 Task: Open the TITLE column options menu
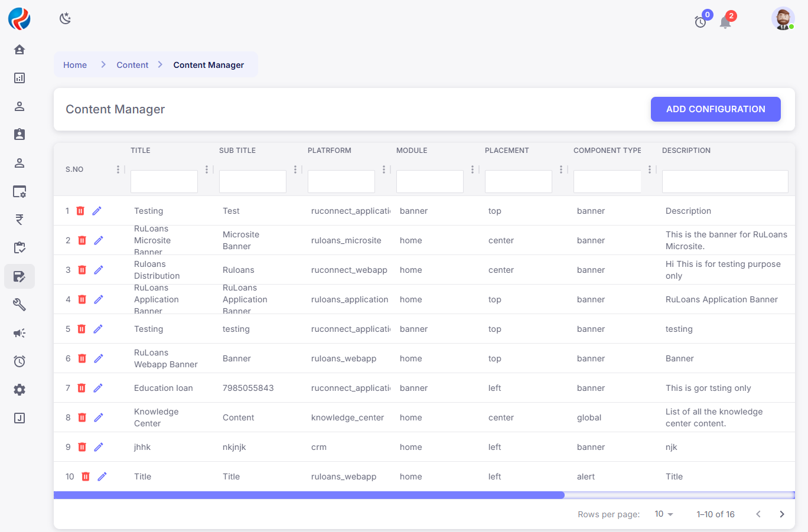pyautogui.click(x=207, y=169)
